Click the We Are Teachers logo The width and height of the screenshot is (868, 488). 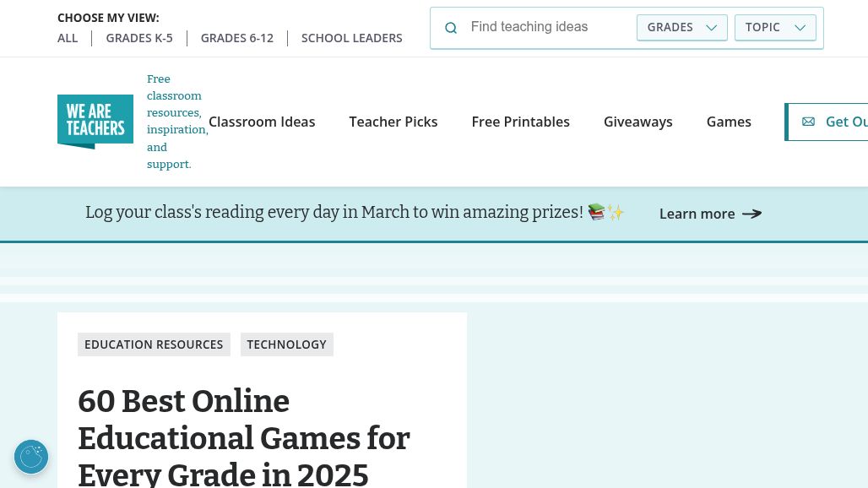click(95, 122)
